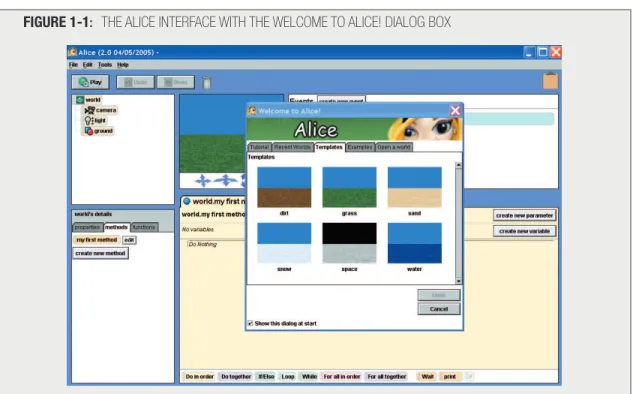Open the properties tab in world's details
The width and height of the screenshot is (633, 394).
click(88, 227)
